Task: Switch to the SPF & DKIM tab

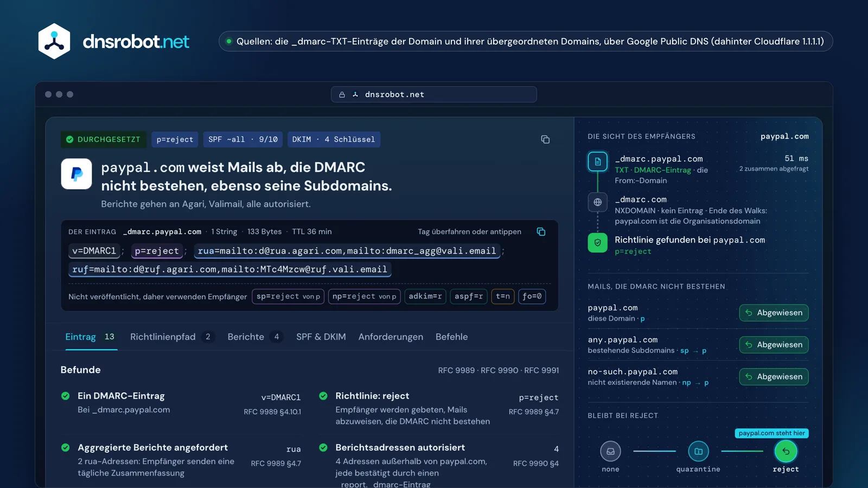Action: pos(321,337)
